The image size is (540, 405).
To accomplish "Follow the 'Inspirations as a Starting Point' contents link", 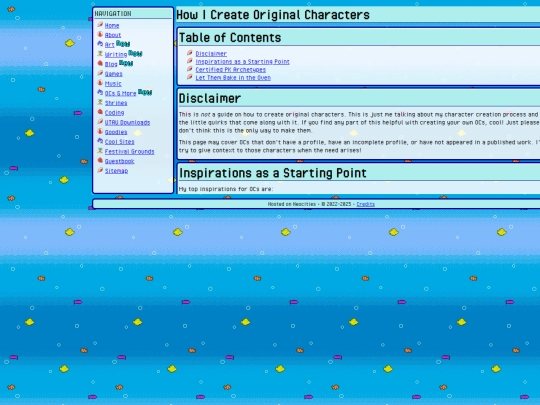I will click(x=242, y=62).
